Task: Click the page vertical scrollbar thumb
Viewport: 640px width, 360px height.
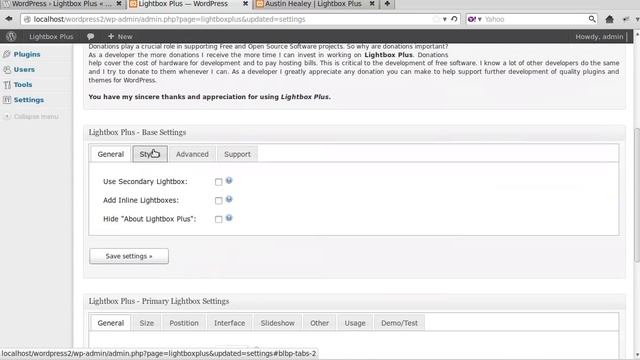Action: click(636, 195)
